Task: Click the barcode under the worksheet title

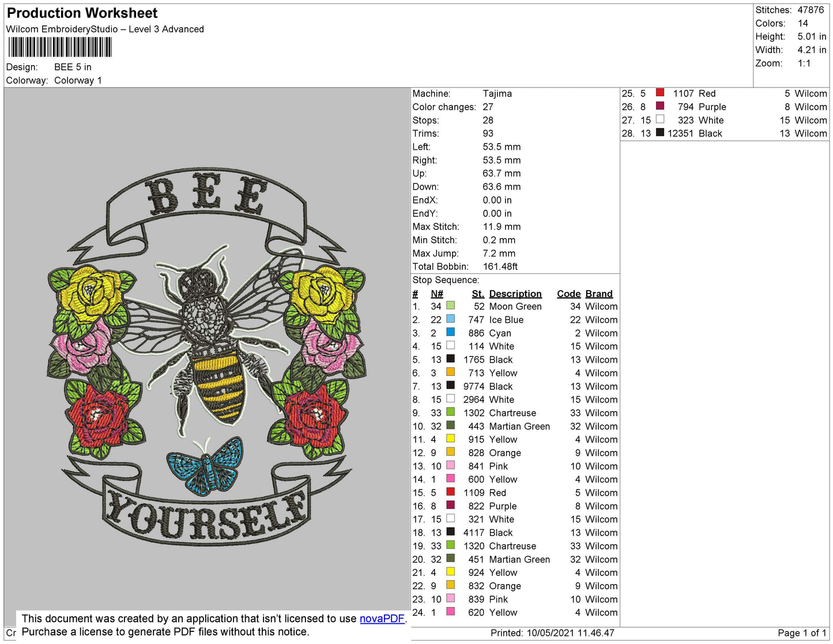Action: pyautogui.click(x=60, y=47)
